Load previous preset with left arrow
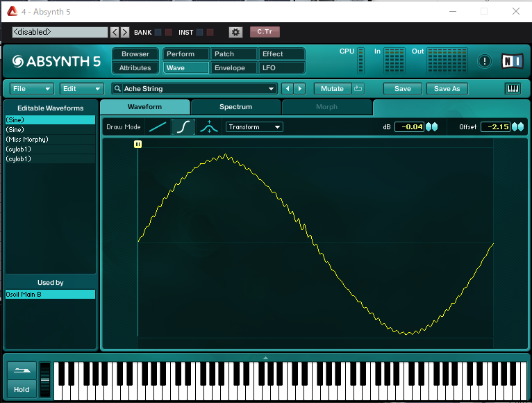 pos(288,89)
